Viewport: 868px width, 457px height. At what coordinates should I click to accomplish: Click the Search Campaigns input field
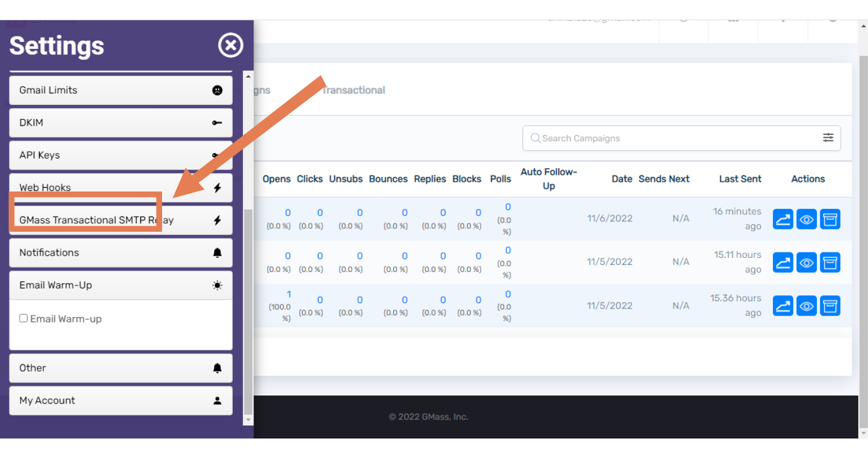coord(681,138)
